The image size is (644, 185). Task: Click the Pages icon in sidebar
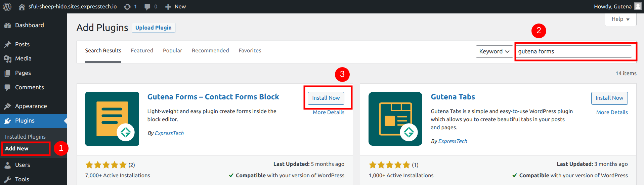[x=7, y=73]
